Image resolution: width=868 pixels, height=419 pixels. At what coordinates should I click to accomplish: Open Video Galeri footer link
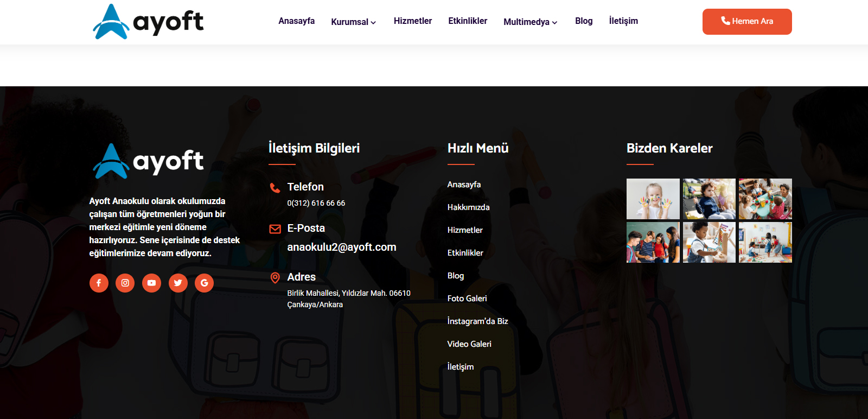pos(469,344)
